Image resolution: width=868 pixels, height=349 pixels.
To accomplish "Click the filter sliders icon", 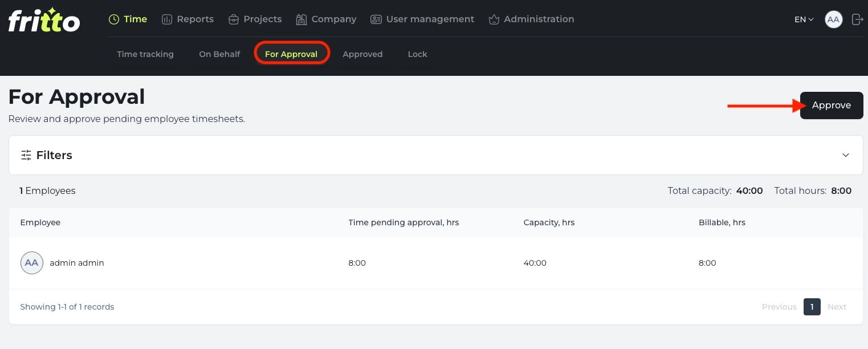I will click(x=26, y=155).
